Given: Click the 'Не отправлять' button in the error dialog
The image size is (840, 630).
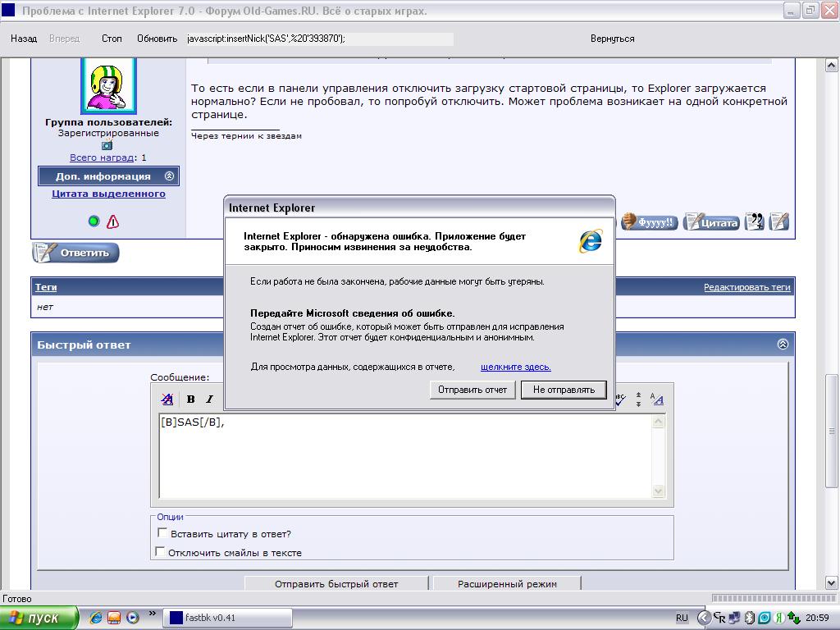Looking at the screenshot, I should [x=564, y=390].
